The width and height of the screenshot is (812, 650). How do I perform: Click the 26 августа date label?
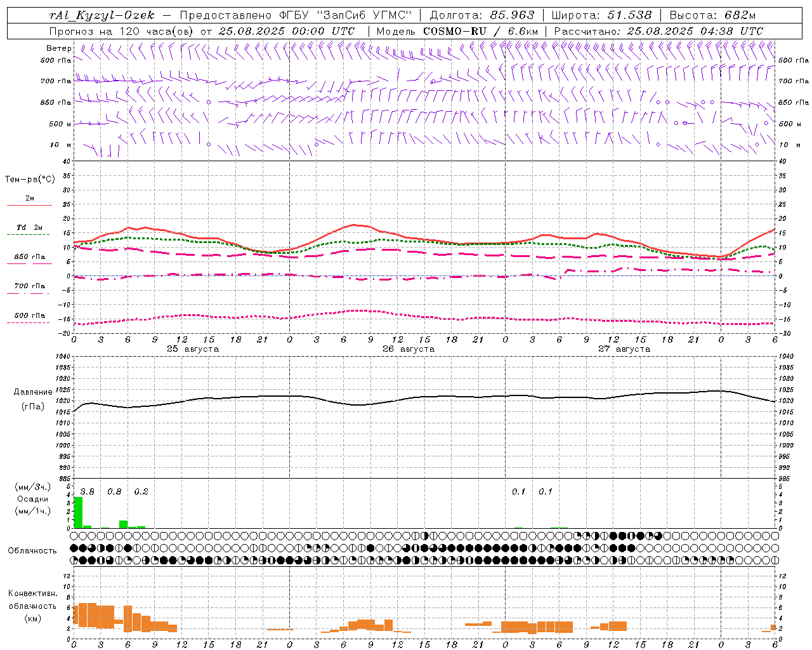(x=409, y=349)
